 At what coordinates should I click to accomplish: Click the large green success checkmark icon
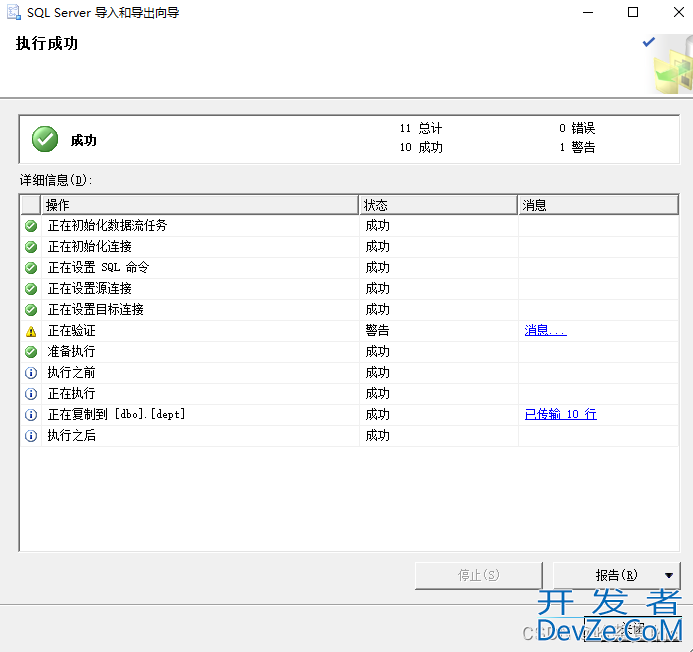click(45, 139)
